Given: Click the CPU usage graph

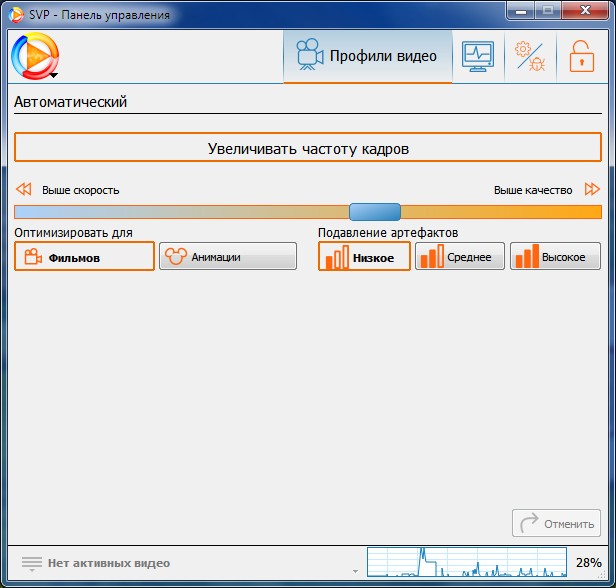Looking at the screenshot, I should [x=467, y=562].
